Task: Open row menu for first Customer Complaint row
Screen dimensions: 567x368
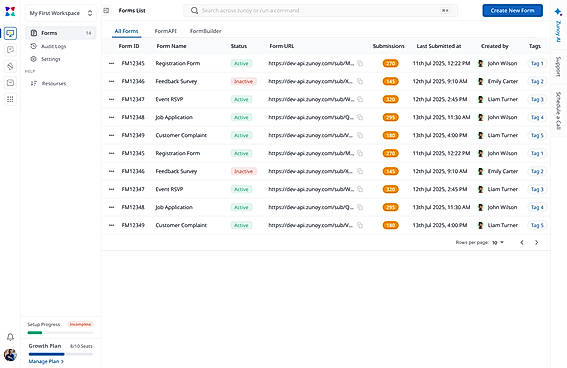Action: 111,135
